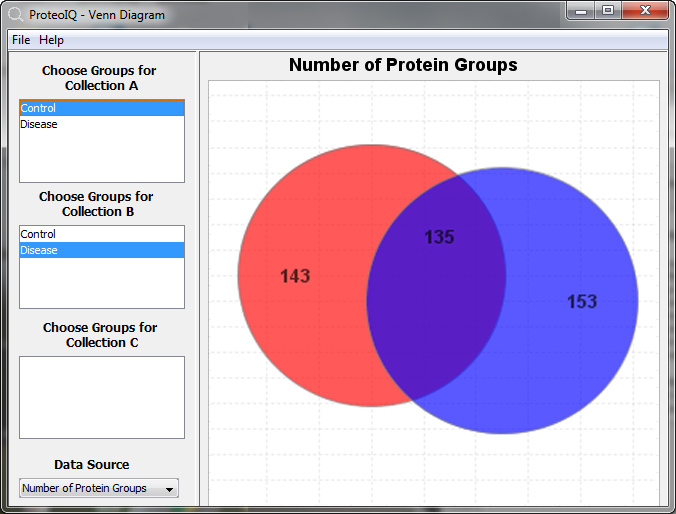Minimize the Venn Diagram window
Screen dimensions: 676x514
click(581, 11)
